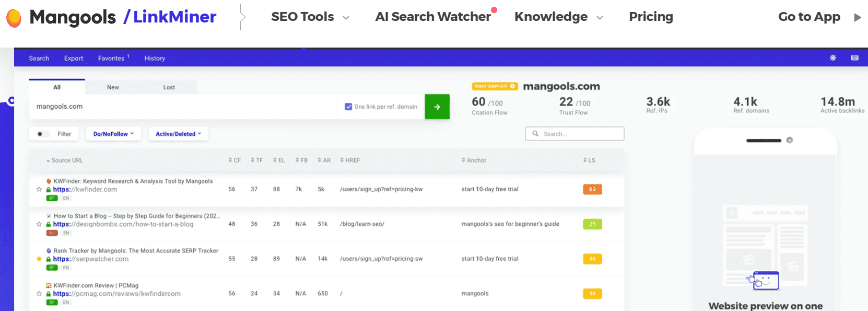Click the Root domain orange badge

click(495, 86)
